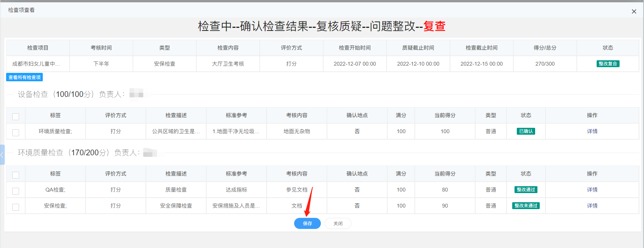The width and height of the screenshot is (644, 248).
Task: Expand the left side panel arrow handle
Action: pyautogui.click(x=2, y=155)
